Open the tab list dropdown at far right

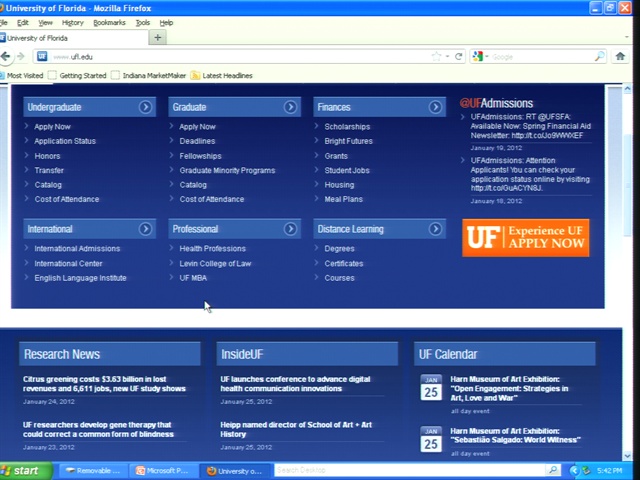[x=627, y=37]
